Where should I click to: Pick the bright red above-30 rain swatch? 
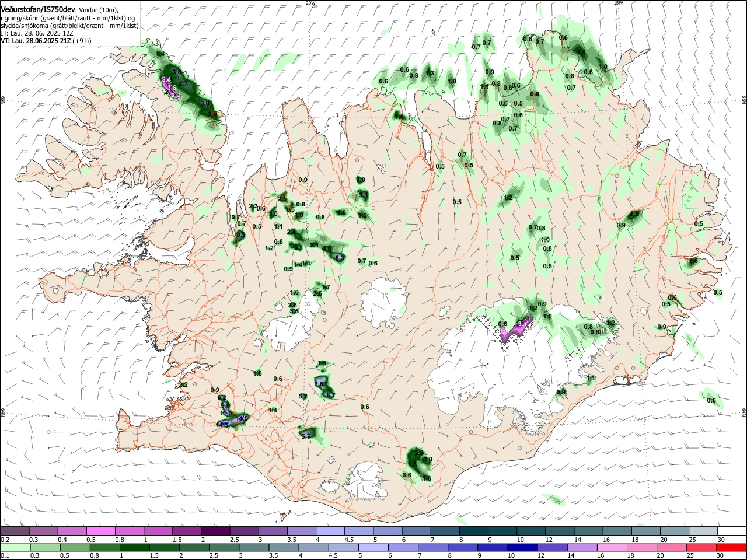pos(732,547)
